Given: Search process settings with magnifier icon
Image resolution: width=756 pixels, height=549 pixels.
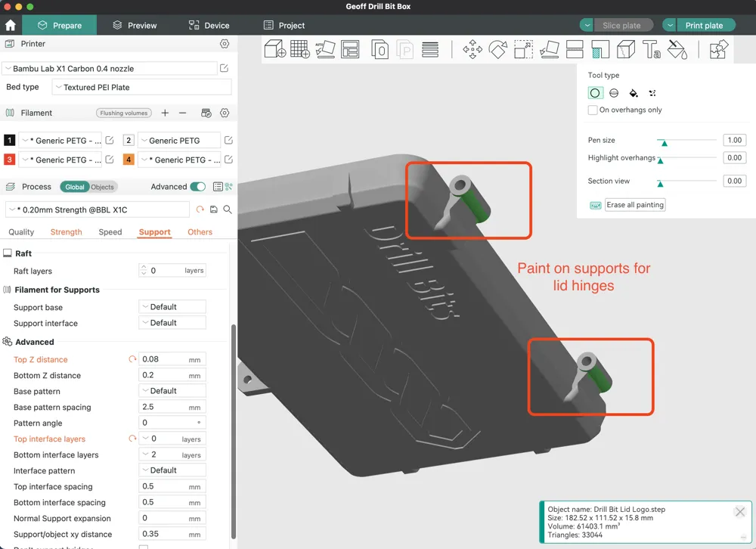Looking at the screenshot, I should tap(228, 209).
